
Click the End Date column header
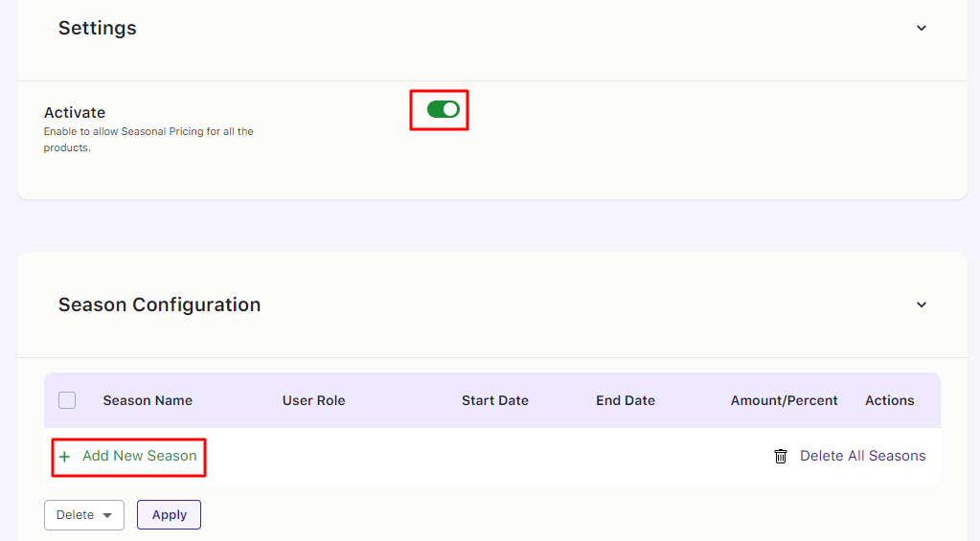[626, 400]
